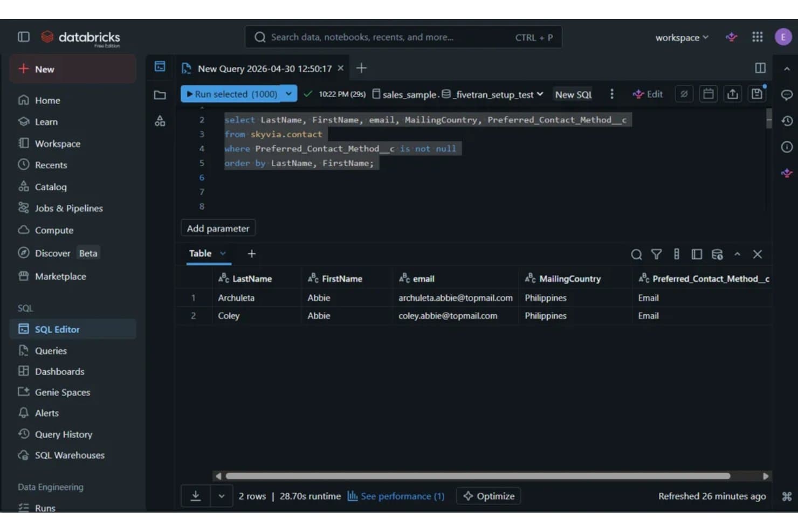
Task: Open the apps grid icon
Action: (x=758, y=37)
